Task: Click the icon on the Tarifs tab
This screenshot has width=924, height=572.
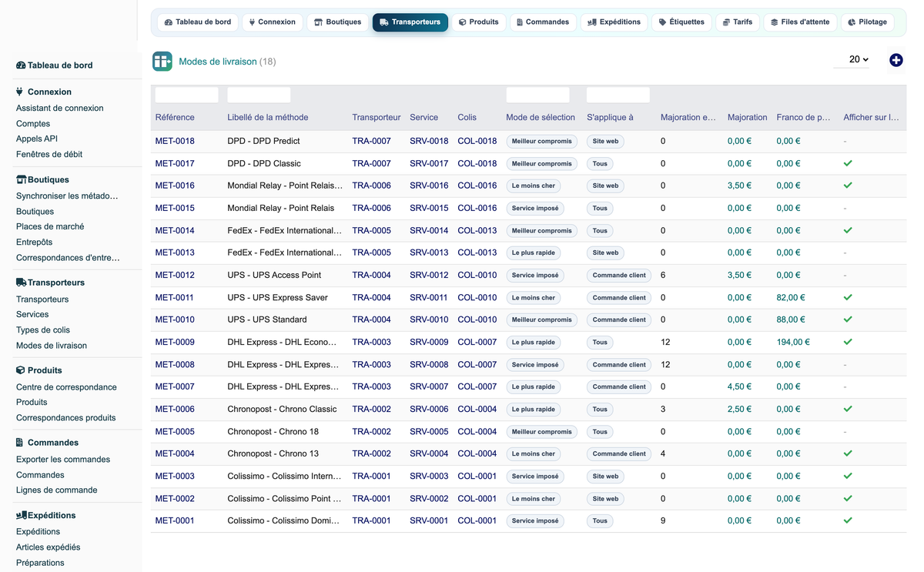Action: click(x=727, y=22)
